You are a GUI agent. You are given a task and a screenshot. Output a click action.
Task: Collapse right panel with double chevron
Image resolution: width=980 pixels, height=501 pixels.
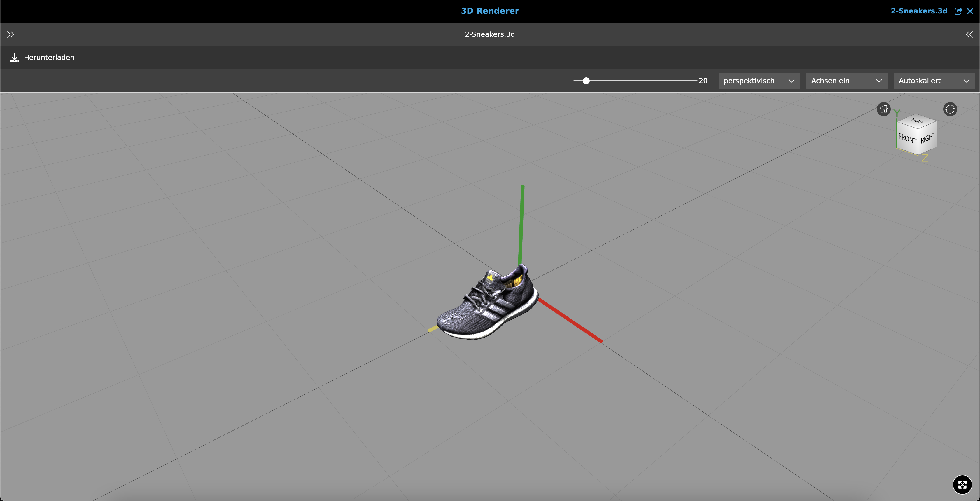point(969,35)
